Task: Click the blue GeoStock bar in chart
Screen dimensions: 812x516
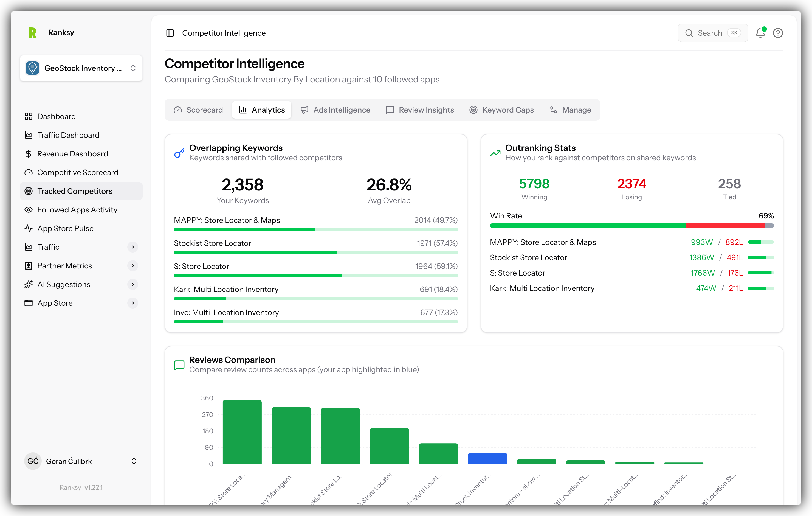Action: (487, 458)
